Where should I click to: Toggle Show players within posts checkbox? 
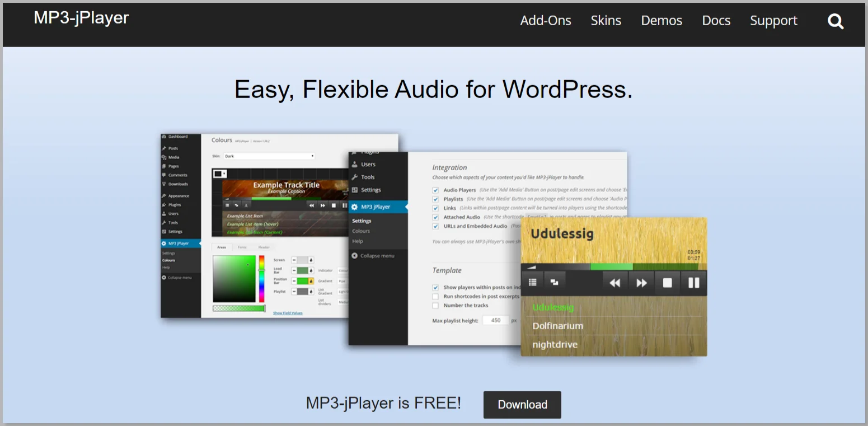click(x=435, y=287)
